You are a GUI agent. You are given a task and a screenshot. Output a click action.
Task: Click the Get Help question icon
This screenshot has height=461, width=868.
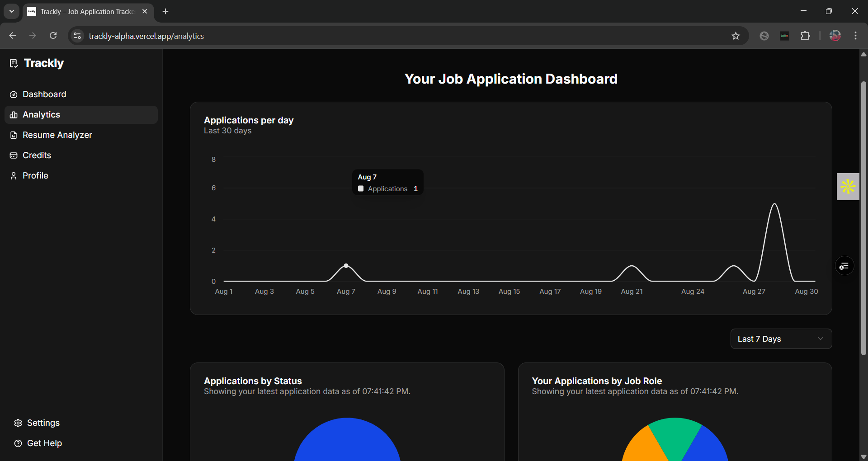[18, 443]
